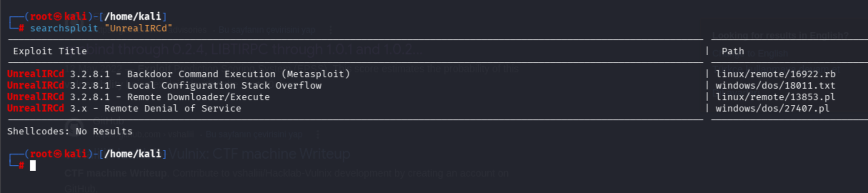Viewport: 868px width, 193px height.
Task: Click the windows/dos/18011.txt path
Action: pyautogui.click(x=775, y=86)
